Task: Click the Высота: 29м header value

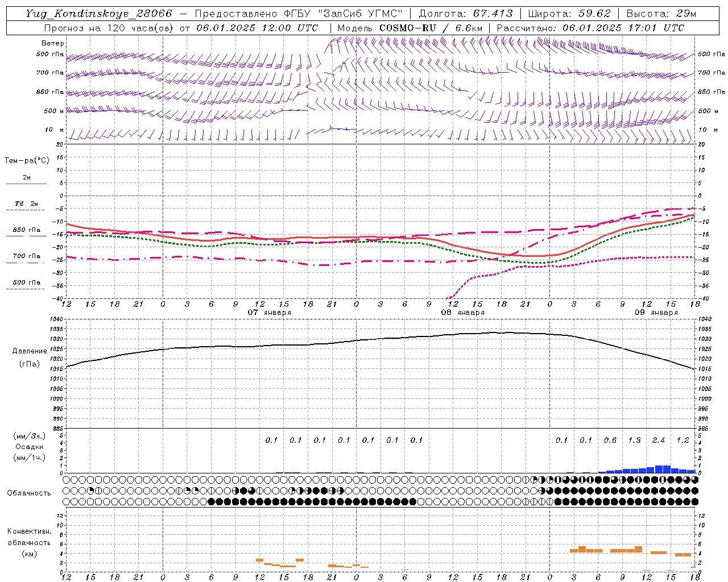Action: pos(661,13)
